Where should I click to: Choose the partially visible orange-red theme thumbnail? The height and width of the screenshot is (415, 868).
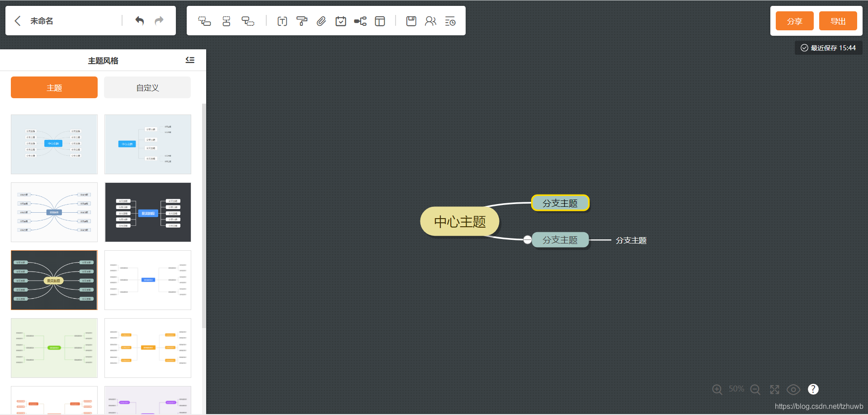tap(54, 400)
